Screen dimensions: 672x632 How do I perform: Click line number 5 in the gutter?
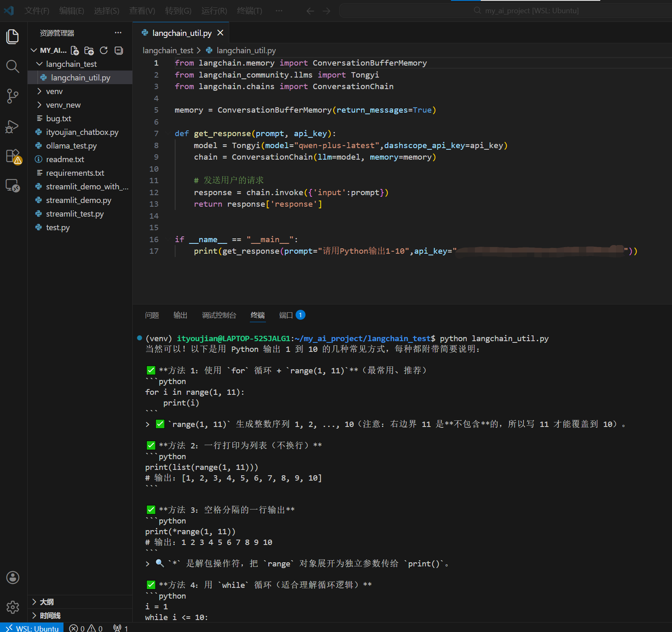[x=156, y=110]
